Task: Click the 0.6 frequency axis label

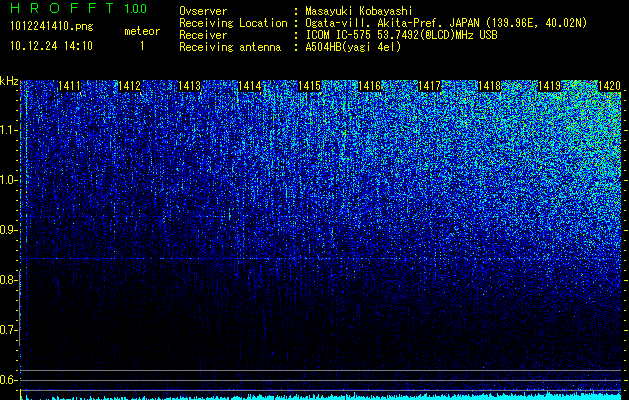Action: click(8, 380)
